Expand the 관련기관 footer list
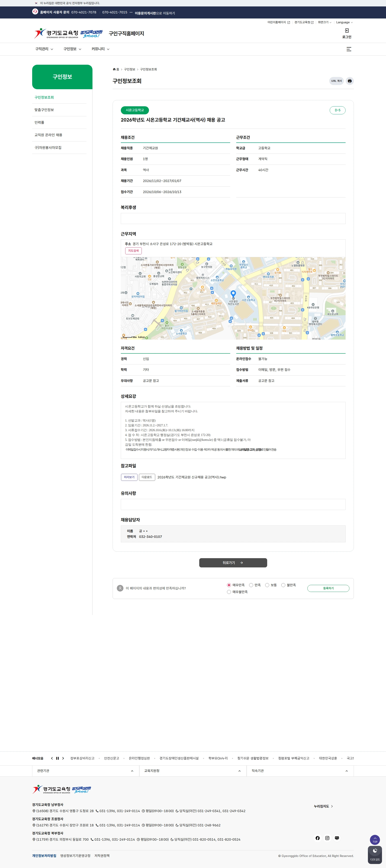Viewport: 386px width, 868px height. click(x=86, y=771)
